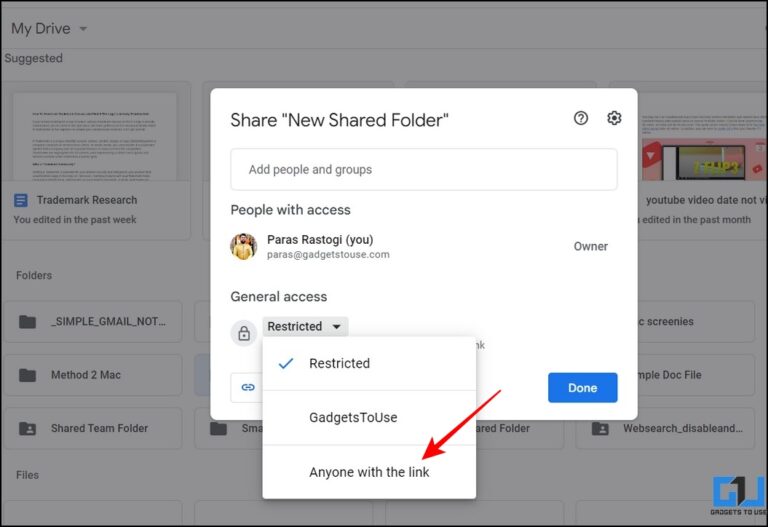Select GadgetsToUse in the access menu
The image size is (768, 527).
click(x=369, y=418)
